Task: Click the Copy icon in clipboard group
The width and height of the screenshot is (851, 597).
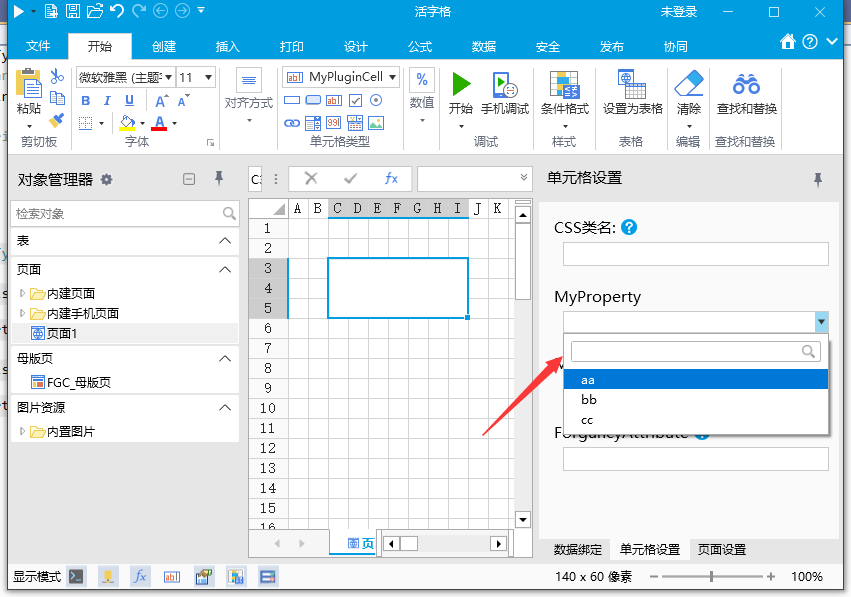Action: [x=57, y=98]
